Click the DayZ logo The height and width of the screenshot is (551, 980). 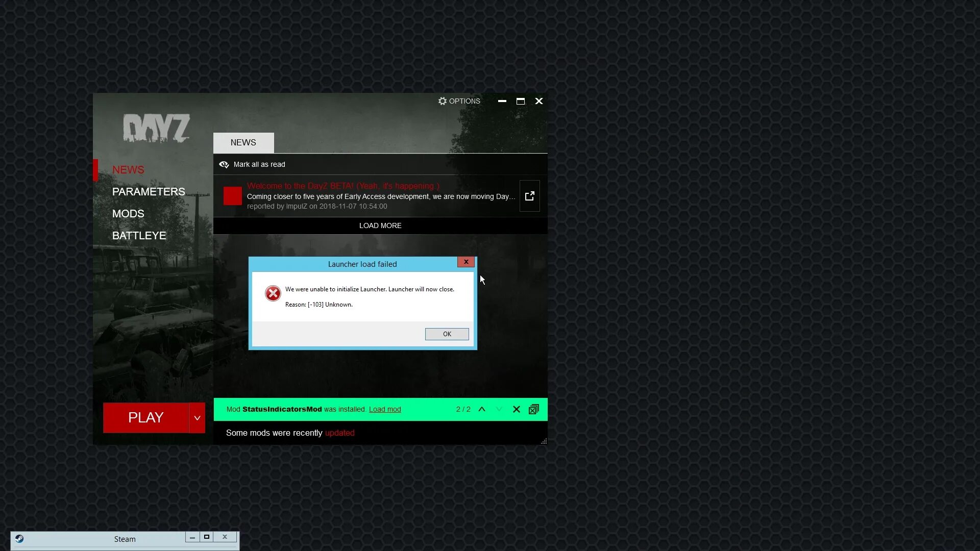pyautogui.click(x=156, y=128)
